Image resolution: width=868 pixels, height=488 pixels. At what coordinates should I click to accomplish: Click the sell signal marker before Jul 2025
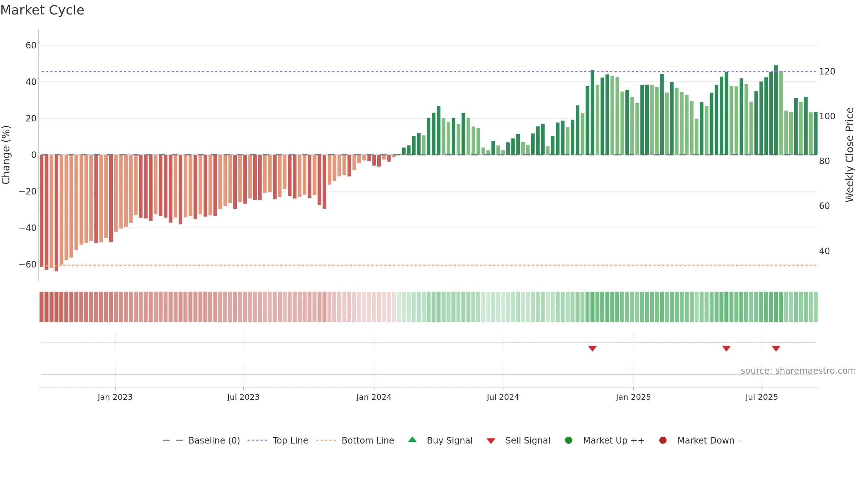tap(727, 348)
